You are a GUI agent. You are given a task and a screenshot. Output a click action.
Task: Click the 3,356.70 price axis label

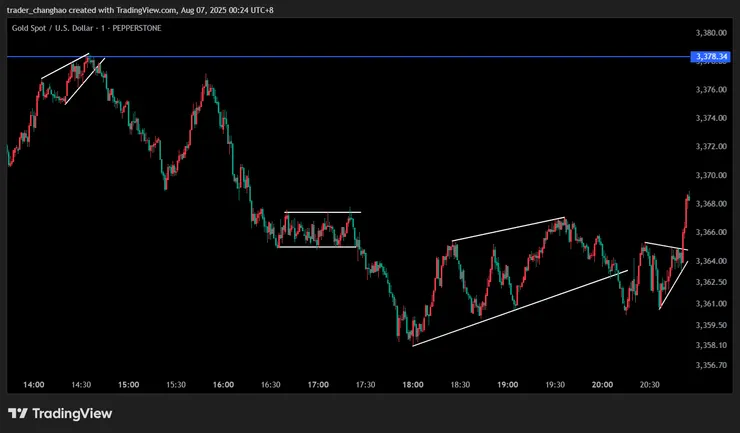[711, 365]
